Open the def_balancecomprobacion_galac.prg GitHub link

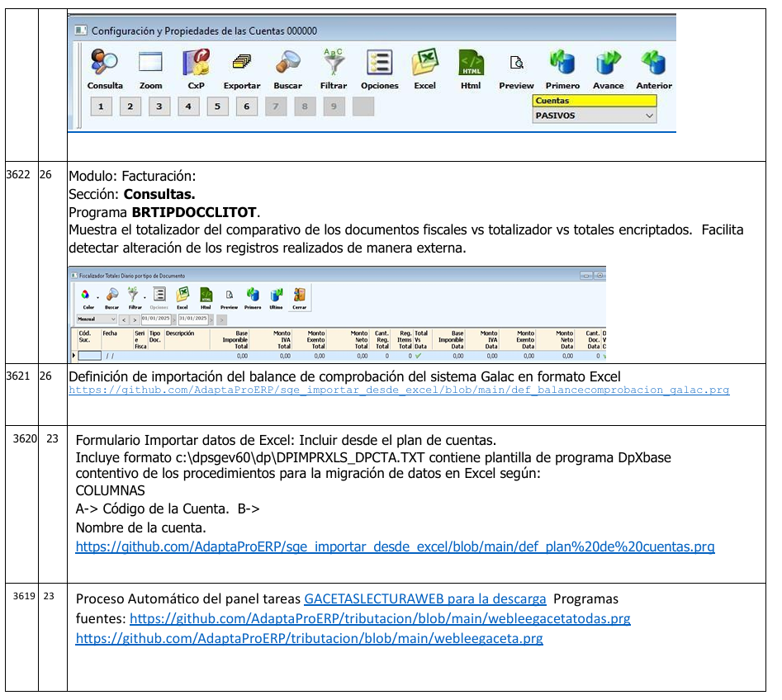(x=399, y=390)
